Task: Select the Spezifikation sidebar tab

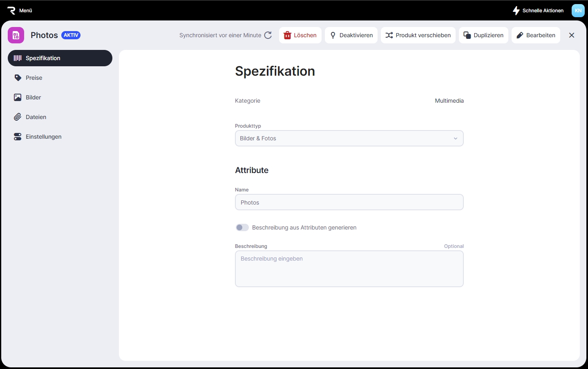Action: 60,58
